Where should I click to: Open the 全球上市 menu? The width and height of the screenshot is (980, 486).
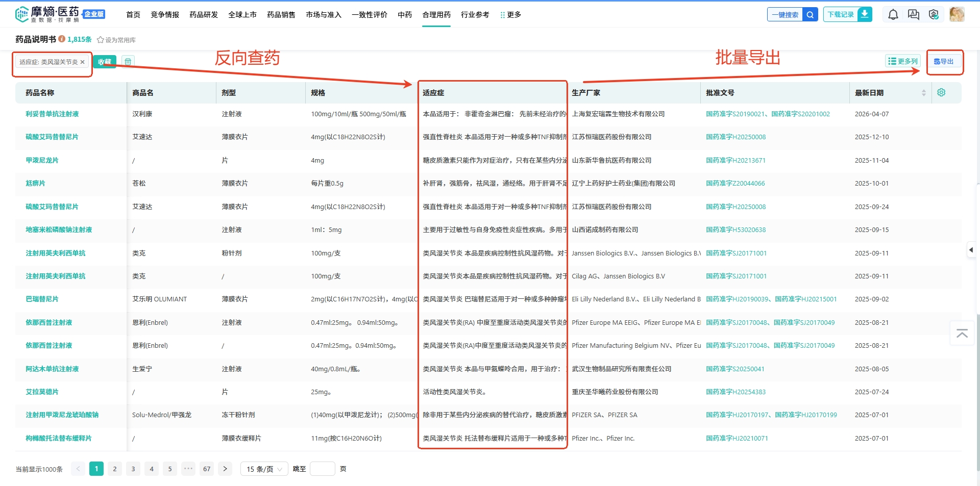[242, 15]
